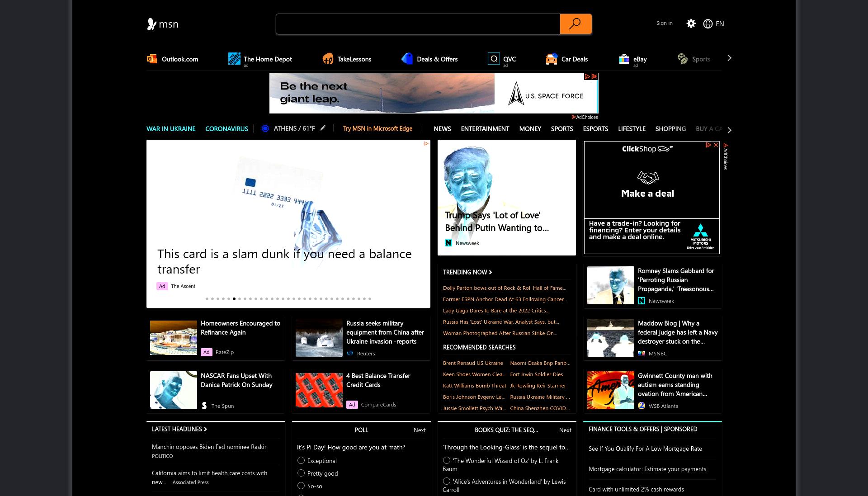Go to Next in the Books Quiz card
The width and height of the screenshot is (868, 496).
click(x=565, y=430)
